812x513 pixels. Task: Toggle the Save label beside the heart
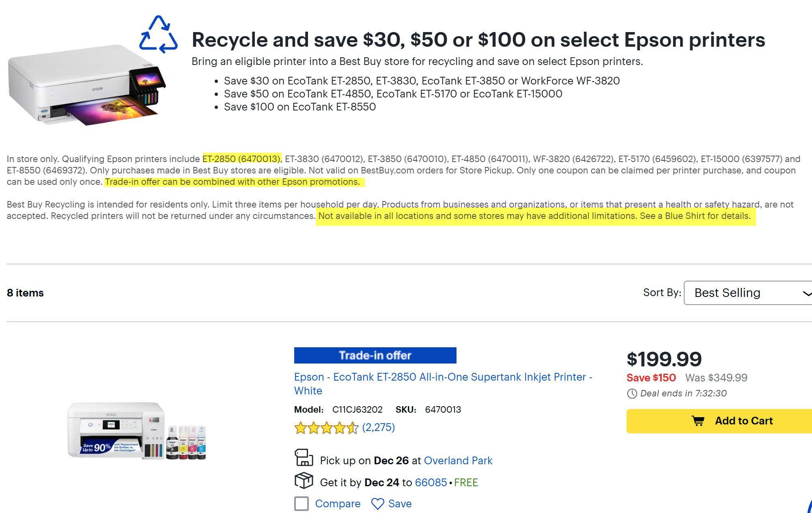[x=400, y=504]
